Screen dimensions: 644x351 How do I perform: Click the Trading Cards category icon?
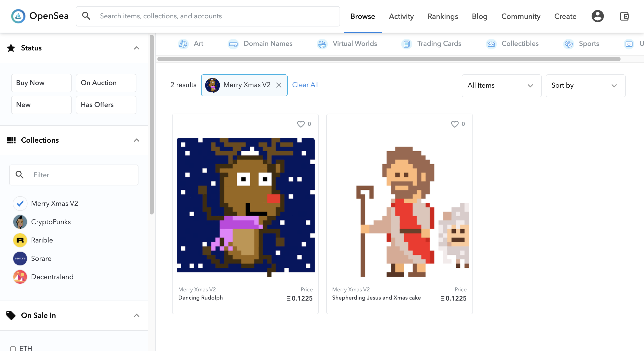click(x=407, y=44)
